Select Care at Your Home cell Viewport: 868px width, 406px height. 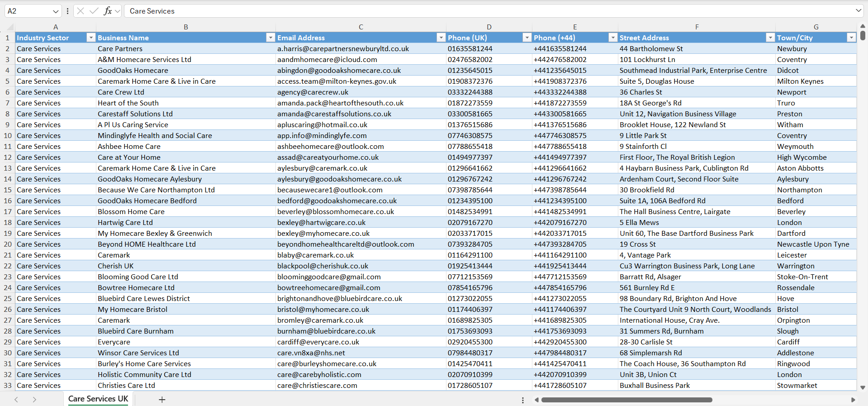(x=185, y=157)
